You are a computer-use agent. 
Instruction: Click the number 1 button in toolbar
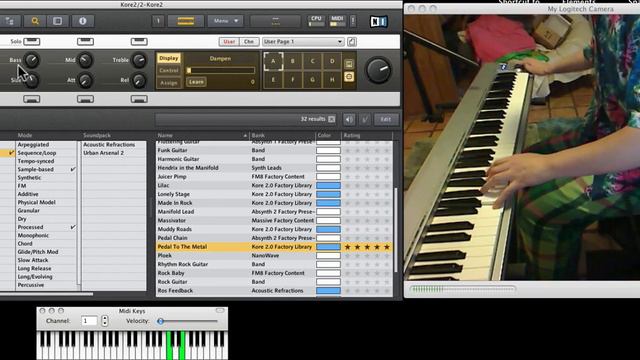(158, 21)
